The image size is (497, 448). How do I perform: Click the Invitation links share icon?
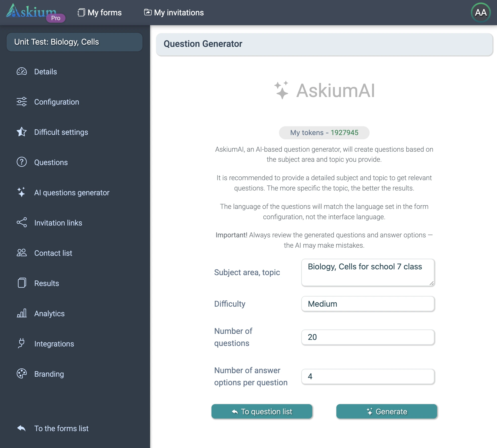(x=22, y=222)
